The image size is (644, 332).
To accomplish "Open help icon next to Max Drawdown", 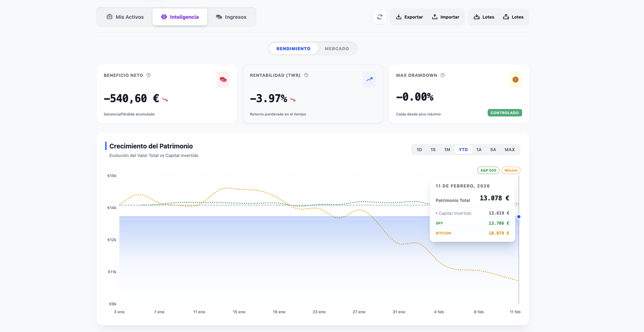I will pos(442,75).
